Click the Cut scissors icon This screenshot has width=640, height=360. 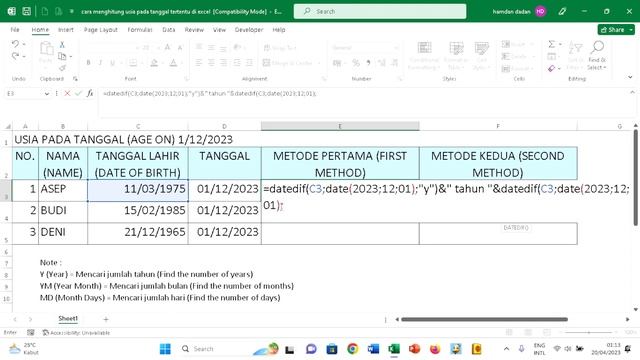coord(62,44)
